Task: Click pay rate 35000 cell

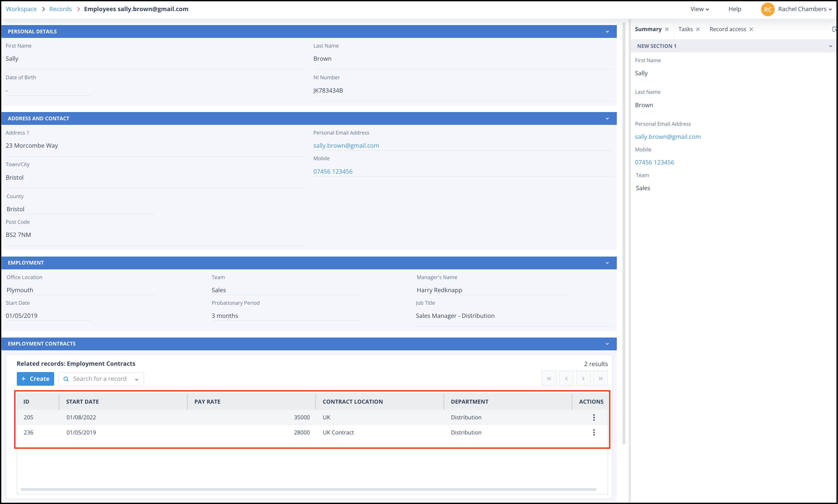Action: pos(302,417)
